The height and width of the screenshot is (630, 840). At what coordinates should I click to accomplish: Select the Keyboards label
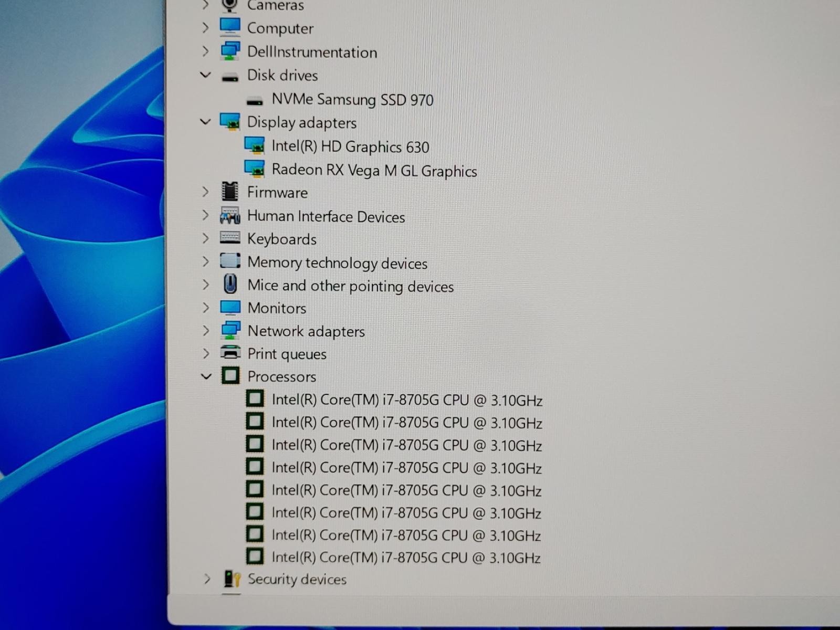click(282, 239)
